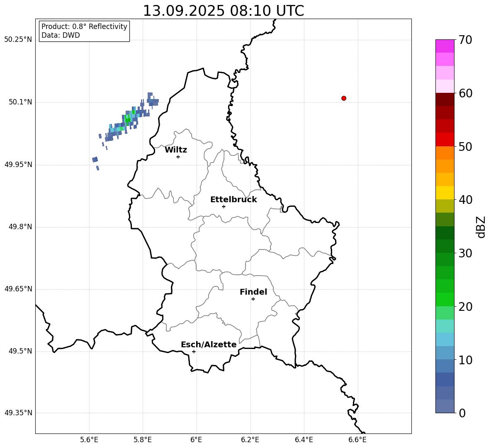Click the colorbar tick label 10
Viewport: 491px width, 448px height.
pyautogui.click(x=466, y=360)
